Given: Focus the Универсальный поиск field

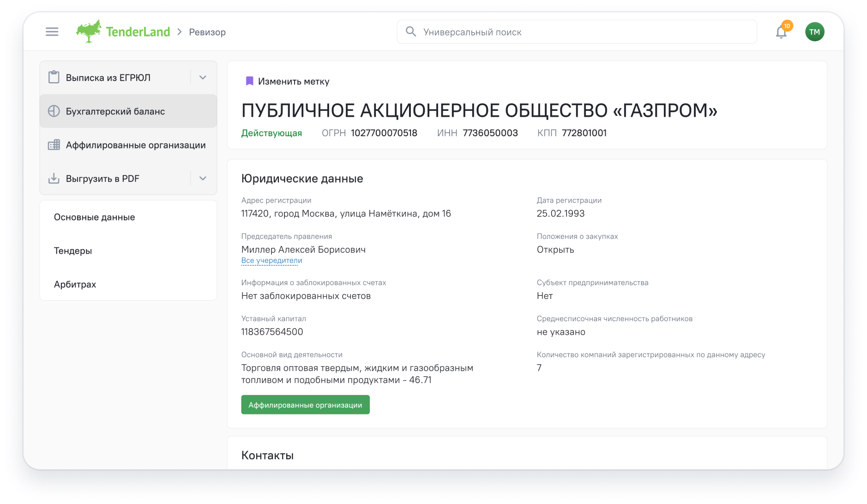Looking at the screenshot, I should point(577,32).
